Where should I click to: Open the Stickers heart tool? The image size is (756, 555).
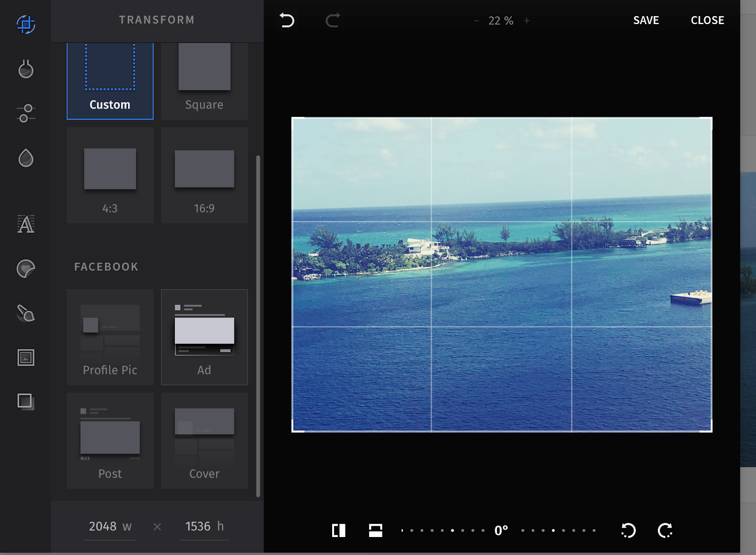[26, 269]
